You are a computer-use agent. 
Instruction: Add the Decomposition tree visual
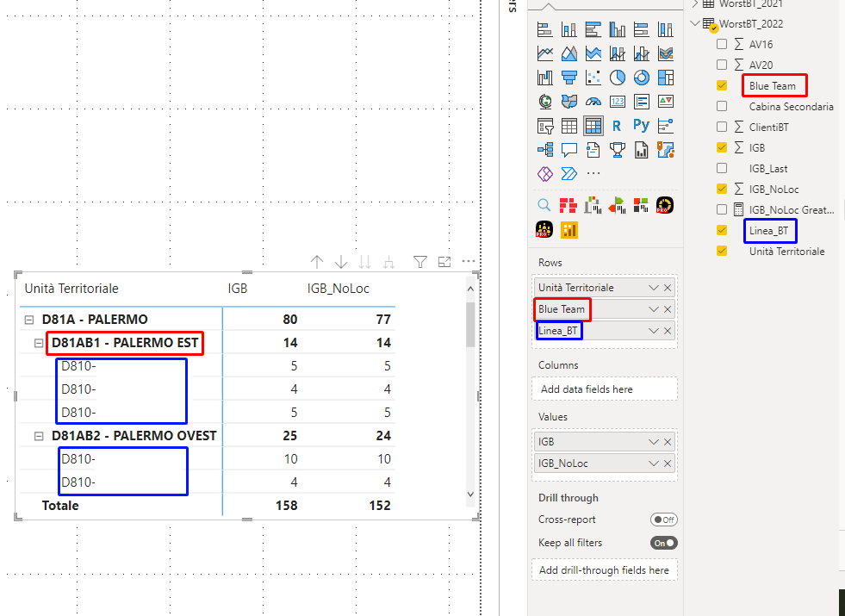point(545,149)
